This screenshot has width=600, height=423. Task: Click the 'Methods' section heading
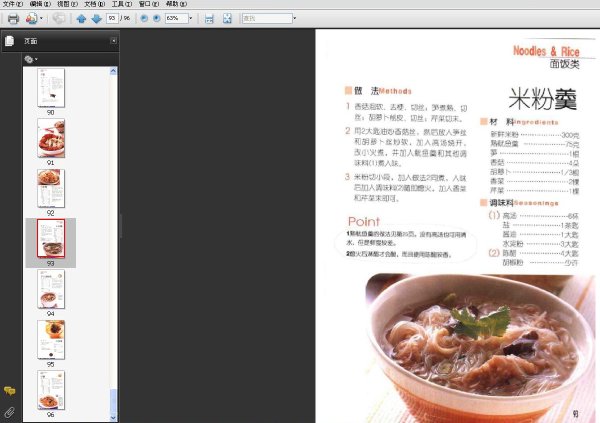395,91
